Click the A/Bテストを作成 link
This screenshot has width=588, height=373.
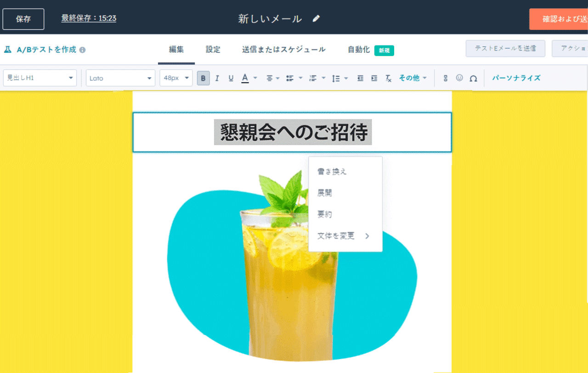pos(46,50)
